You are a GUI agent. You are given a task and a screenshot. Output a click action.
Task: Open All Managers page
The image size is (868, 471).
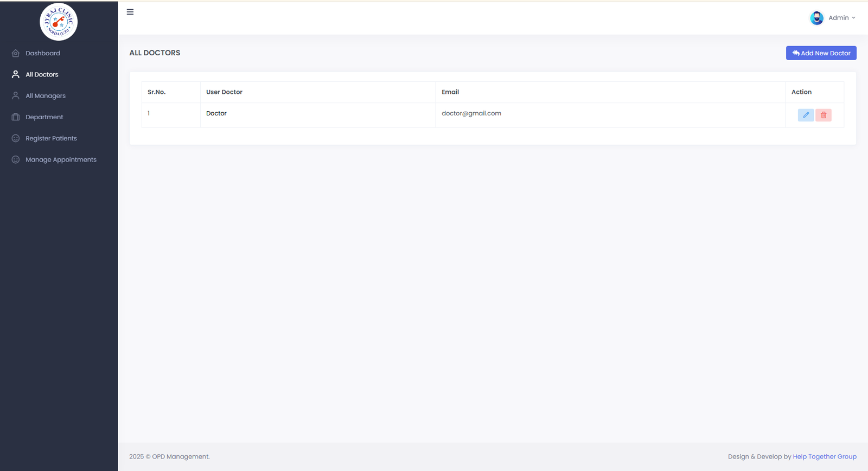click(x=59, y=95)
